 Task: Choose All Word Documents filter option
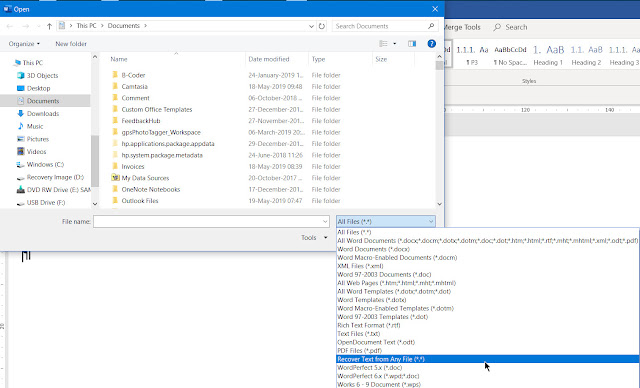(x=487, y=241)
